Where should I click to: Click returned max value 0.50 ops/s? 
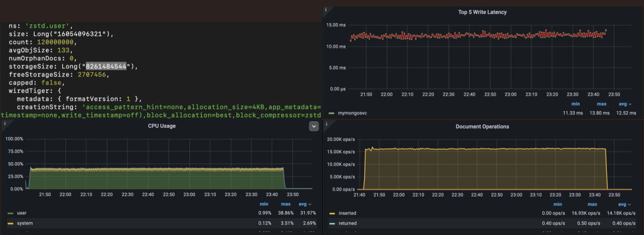pyautogui.click(x=589, y=223)
